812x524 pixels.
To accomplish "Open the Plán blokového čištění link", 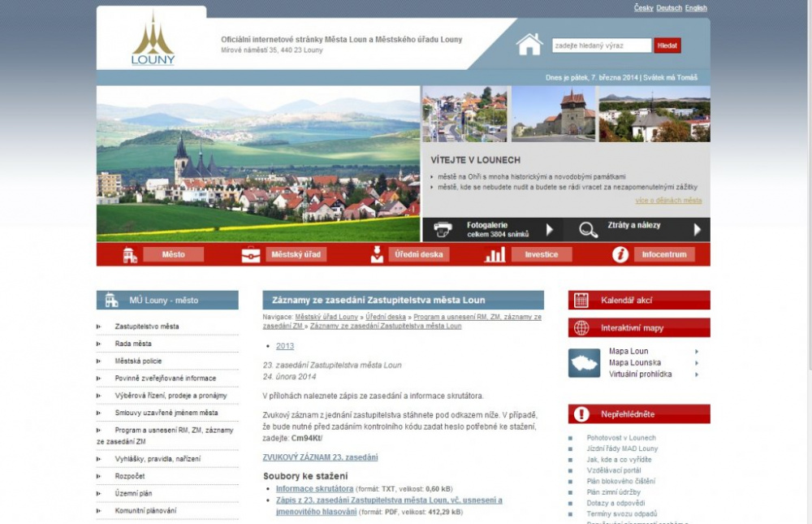I will point(620,482).
